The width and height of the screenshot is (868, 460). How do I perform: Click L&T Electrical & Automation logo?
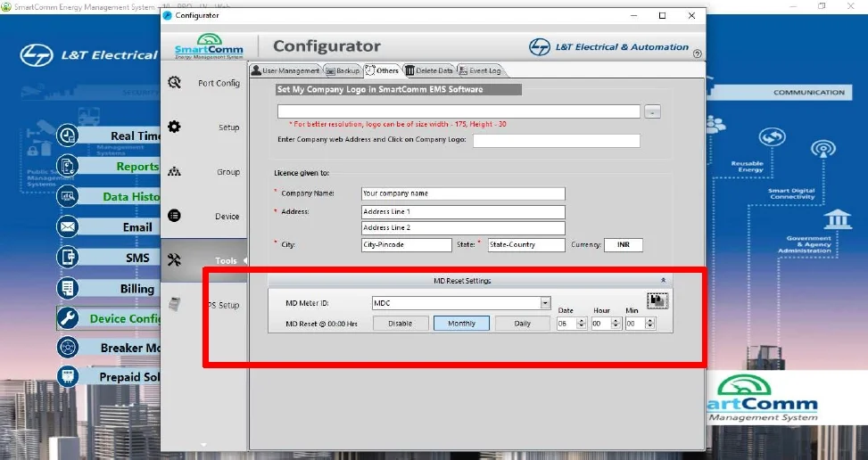click(x=608, y=47)
